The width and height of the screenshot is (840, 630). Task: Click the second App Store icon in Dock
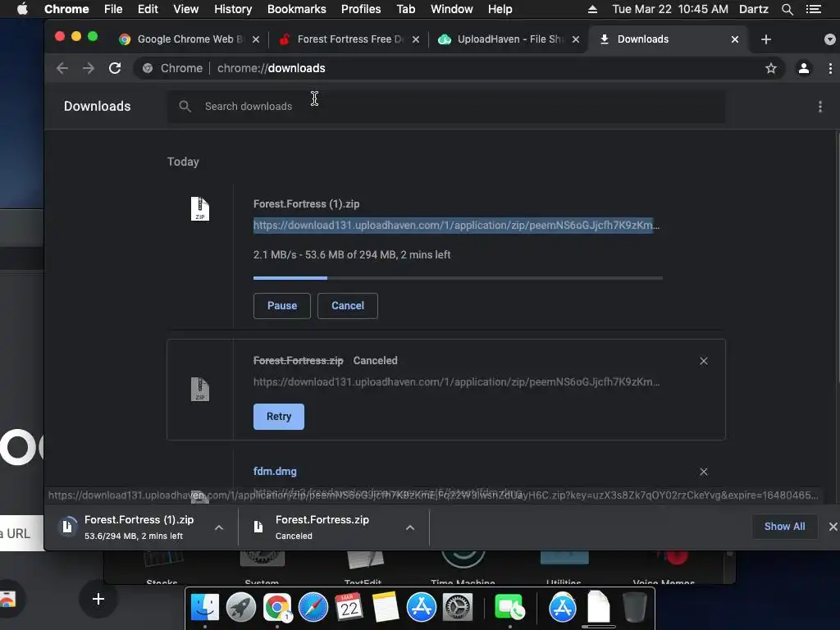click(x=563, y=608)
